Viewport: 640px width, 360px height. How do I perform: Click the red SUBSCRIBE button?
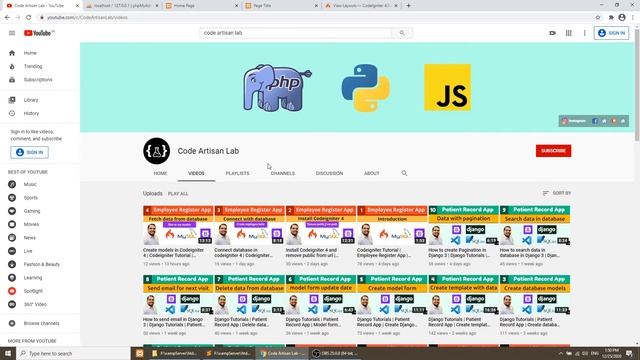[x=553, y=151]
